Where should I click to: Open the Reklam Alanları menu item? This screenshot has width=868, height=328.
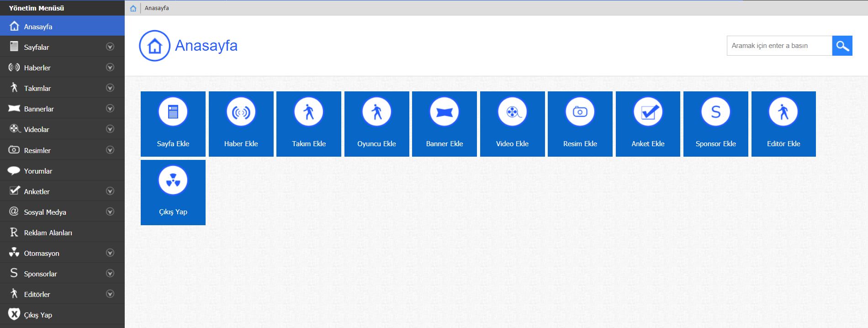point(62,232)
